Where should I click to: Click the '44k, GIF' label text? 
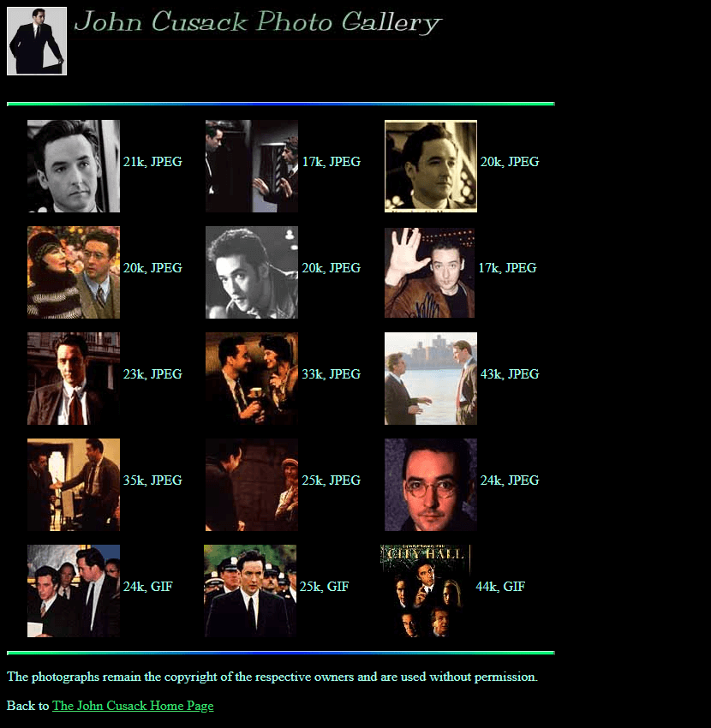(x=500, y=587)
